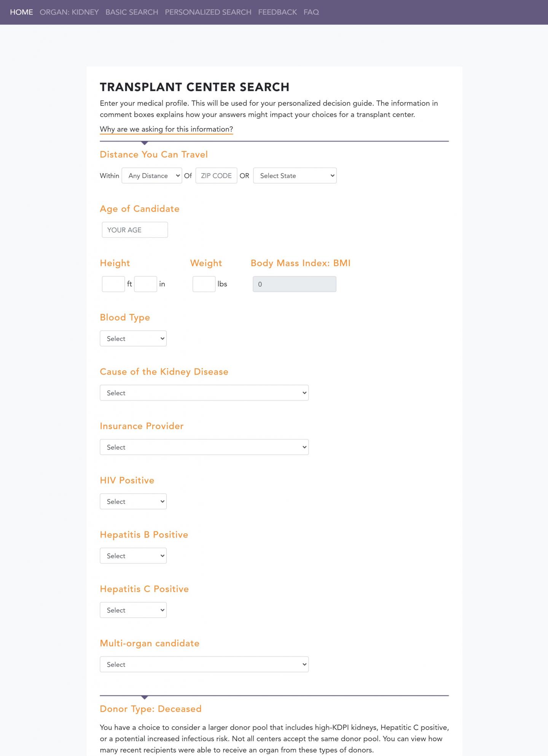Expand the Cause of the Kidney Disease dropdown

coord(204,392)
